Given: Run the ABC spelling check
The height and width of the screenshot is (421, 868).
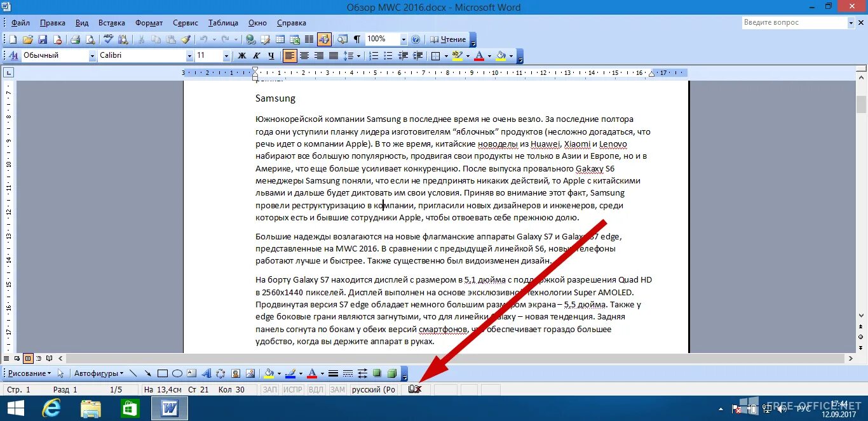Looking at the screenshot, I should pyautogui.click(x=108, y=39).
